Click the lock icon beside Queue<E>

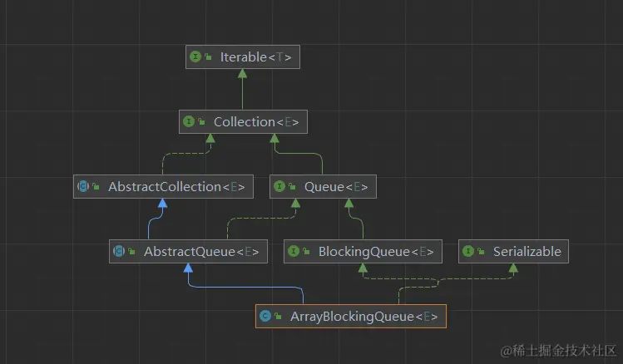[292, 186]
